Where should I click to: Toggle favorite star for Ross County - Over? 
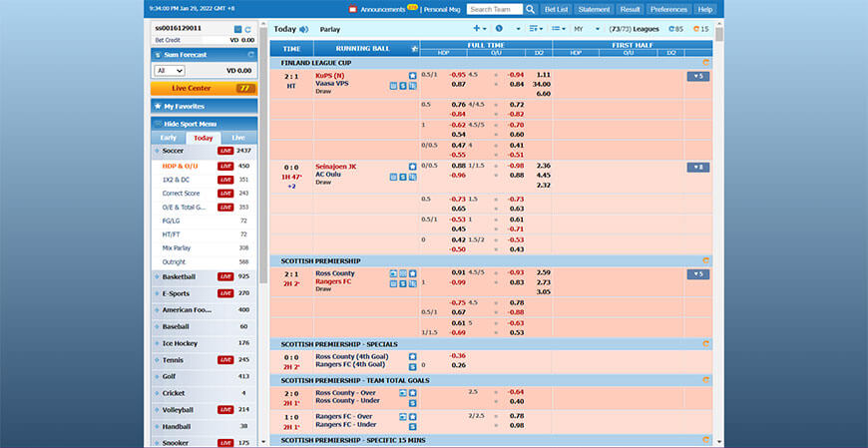412,392
